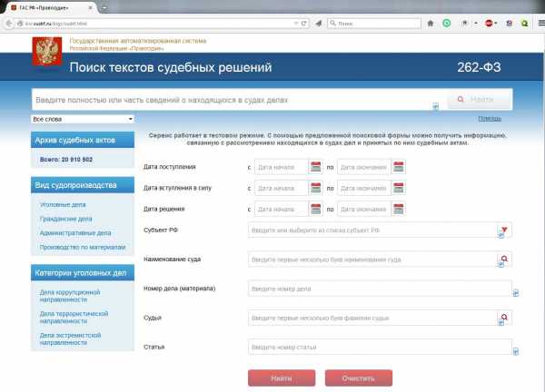
Task: Open the browser hamburger menu
Action: 541,24
